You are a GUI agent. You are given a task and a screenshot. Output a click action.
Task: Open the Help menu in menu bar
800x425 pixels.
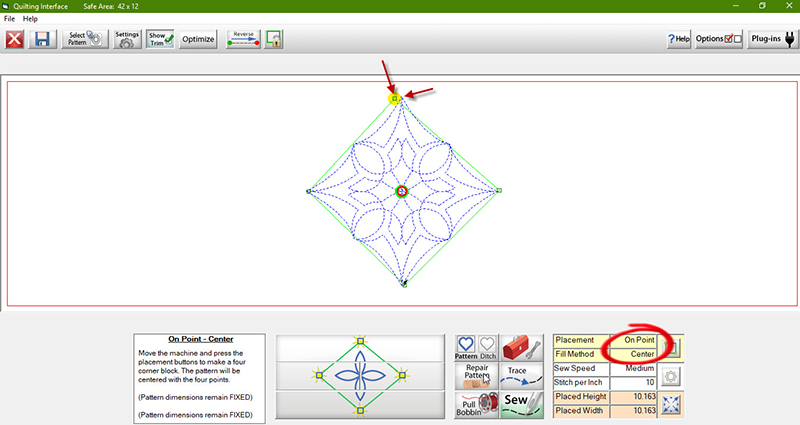pos(30,19)
